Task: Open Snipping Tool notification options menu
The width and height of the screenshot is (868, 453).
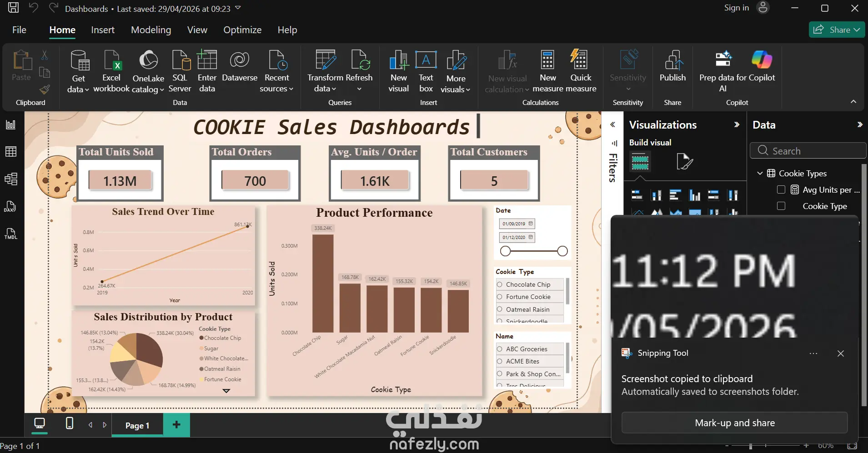Action: point(813,353)
